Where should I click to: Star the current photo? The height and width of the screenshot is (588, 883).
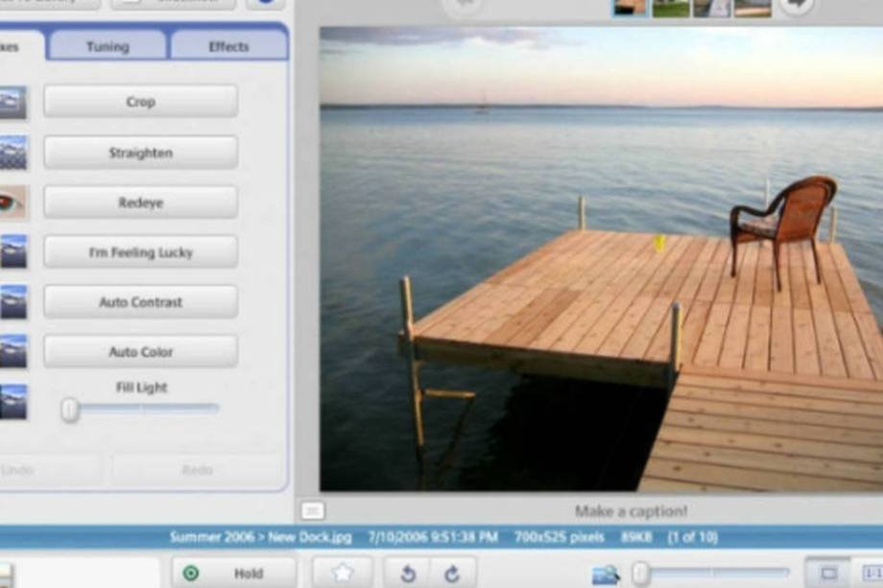(x=343, y=574)
